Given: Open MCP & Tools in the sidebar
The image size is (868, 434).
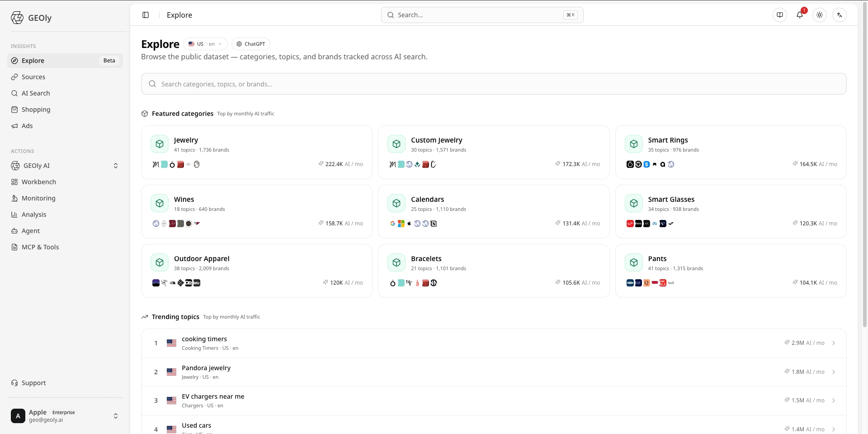Looking at the screenshot, I should tap(65, 247).
